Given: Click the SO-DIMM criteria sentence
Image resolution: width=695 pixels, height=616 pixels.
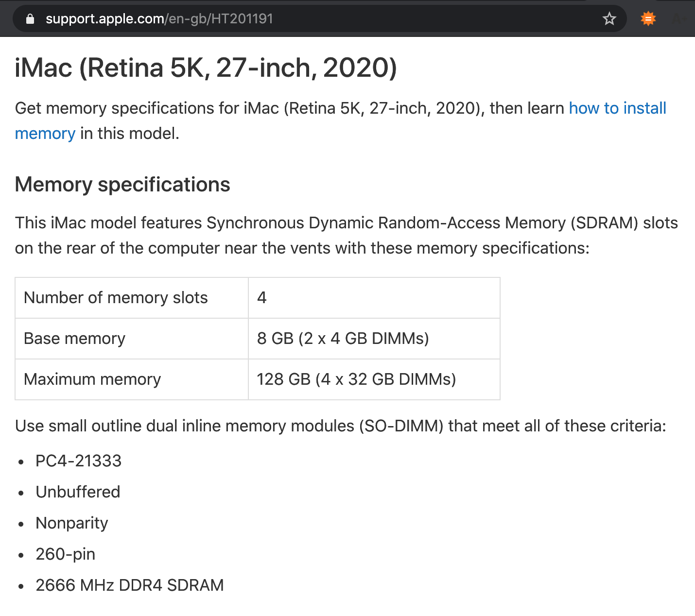Looking at the screenshot, I should 340,426.
